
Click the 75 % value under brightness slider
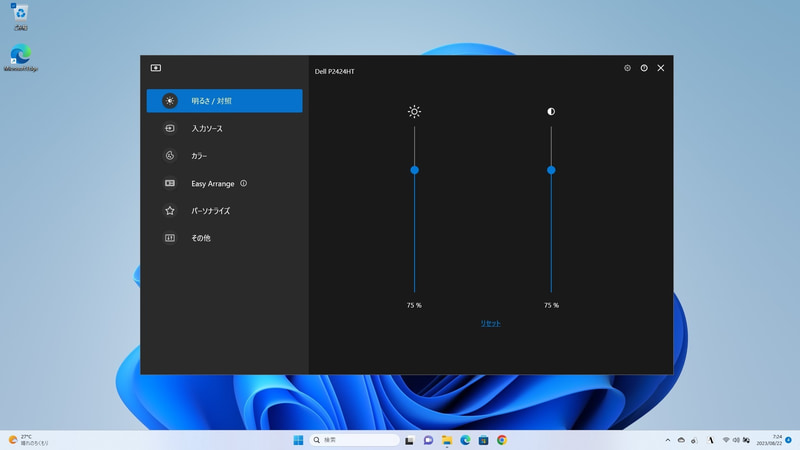coord(414,305)
